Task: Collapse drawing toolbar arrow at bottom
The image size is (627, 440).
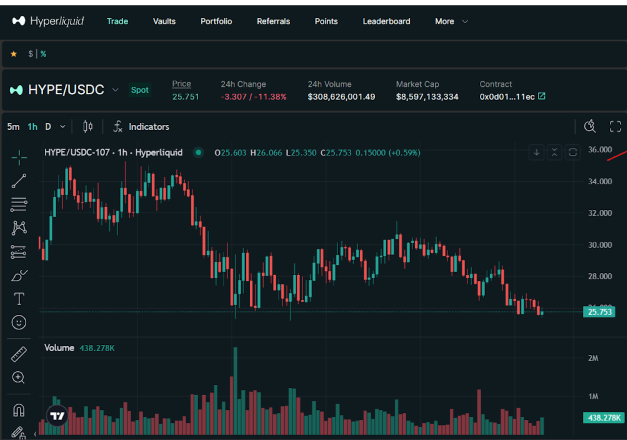Action: (35, 434)
